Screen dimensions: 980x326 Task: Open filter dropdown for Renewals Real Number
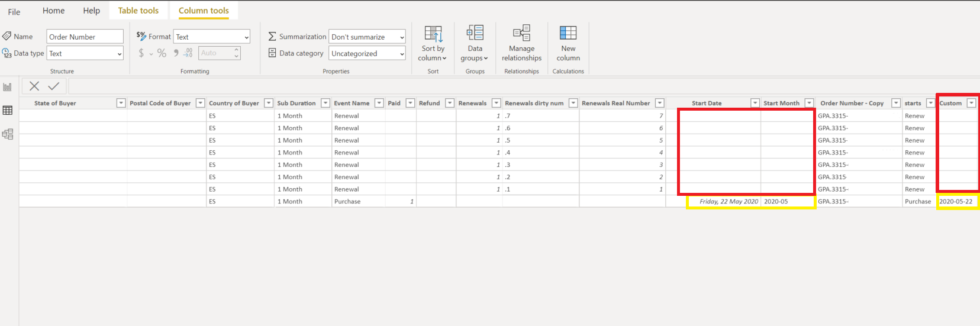click(x=660, y=103)
